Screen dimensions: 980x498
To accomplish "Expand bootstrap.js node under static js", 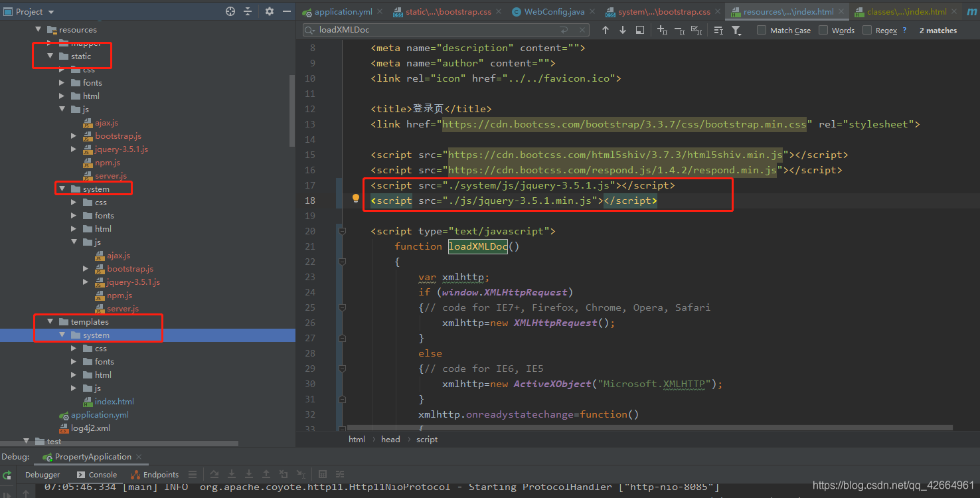I will tap(74, 136).
